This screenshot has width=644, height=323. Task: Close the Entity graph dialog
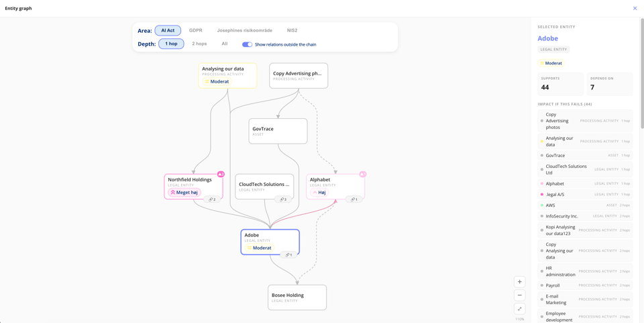tap(635, 8)
